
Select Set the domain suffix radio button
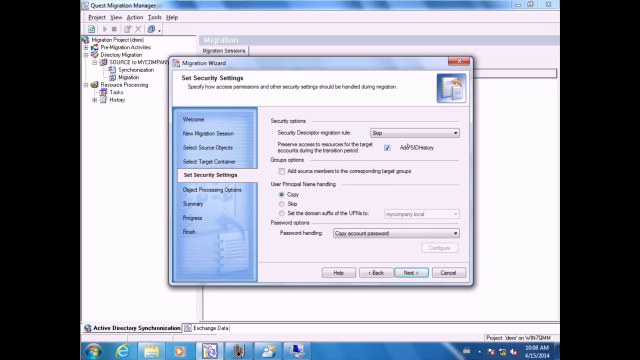tap(282, 213)
